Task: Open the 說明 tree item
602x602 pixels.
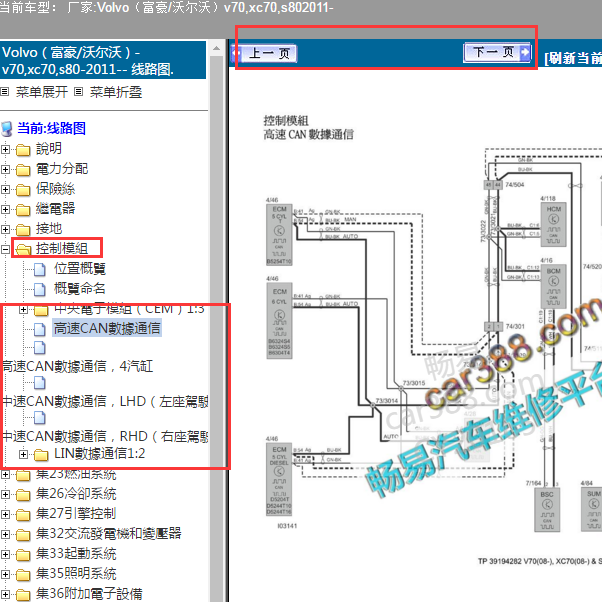Action: pyautogui.click(x=49, y=149)
